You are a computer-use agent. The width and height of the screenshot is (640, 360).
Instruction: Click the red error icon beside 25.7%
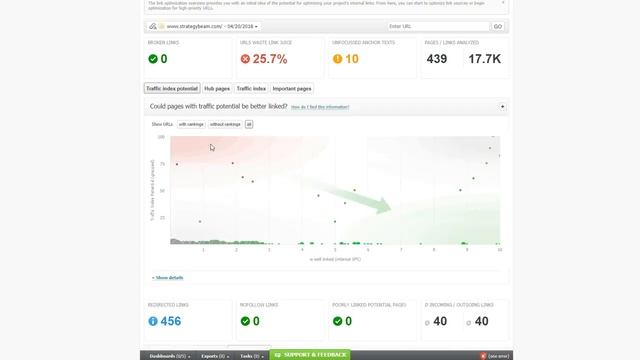pyautogui.click(x=245, y=59)
